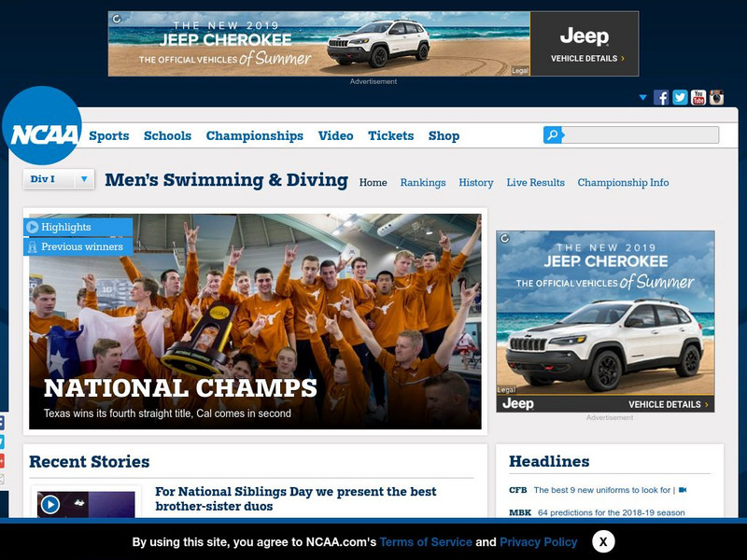Share via the side Twitter button
747x560 pixels.
2,441
